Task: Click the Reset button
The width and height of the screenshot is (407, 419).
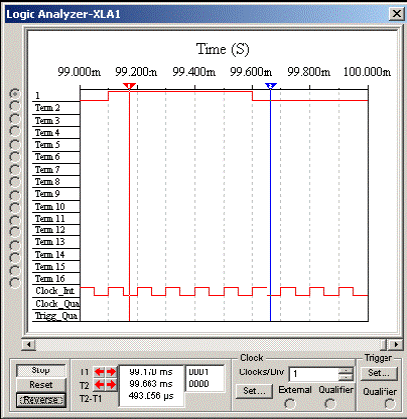Action: click(41, 385)
